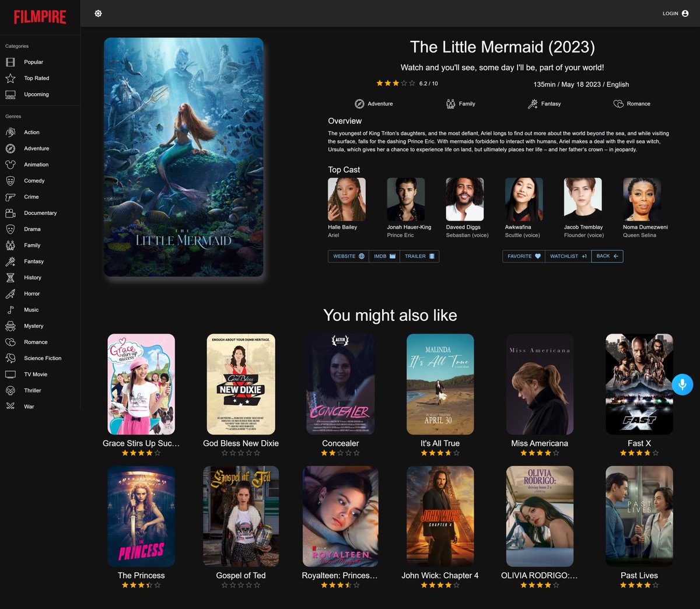Toggle dark/light mode brightness icon
This screenshot has width=700, height=609.
click(x=98, y=13)
